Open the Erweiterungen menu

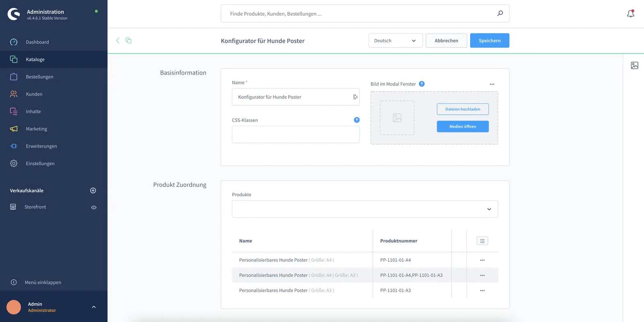point(54,146)
